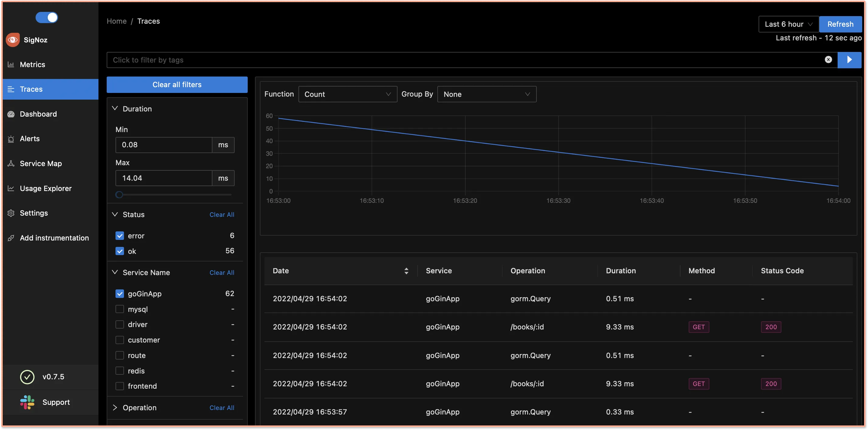This screenshot has height=430, width=868.
Task: Check the frontend service checkbox
Action: pyautogui.click(x=120, y=386)
